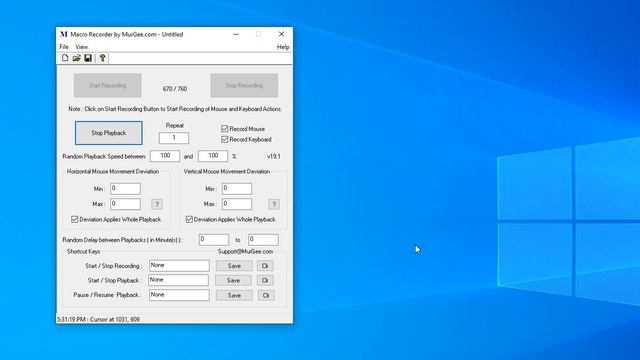Viewport: 640px width, 360px height.
Task: Click the question mark help toolbar icon
Action: click(x=102, y=58)
